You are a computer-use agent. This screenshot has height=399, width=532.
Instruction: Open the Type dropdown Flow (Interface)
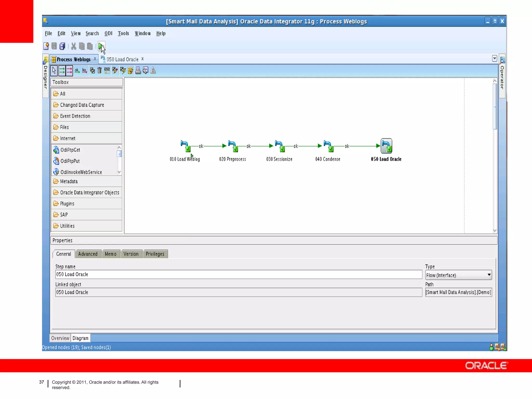(458, 275)
